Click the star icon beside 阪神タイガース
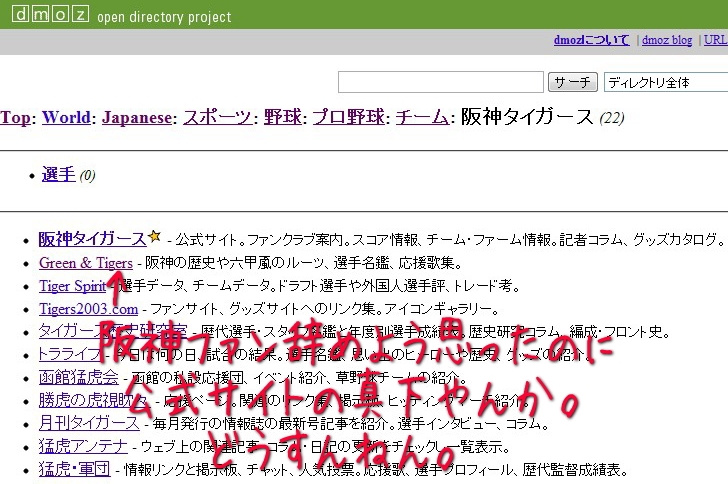Image resolution: width=728 pixels, height=484 pixels. (x=154, y=238)
